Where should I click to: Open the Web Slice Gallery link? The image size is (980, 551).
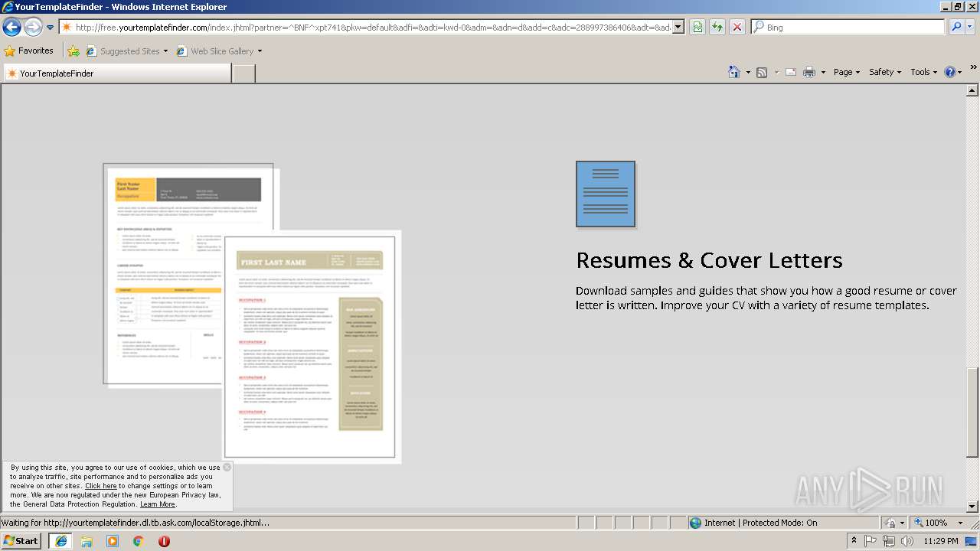(x=215, y=51)
